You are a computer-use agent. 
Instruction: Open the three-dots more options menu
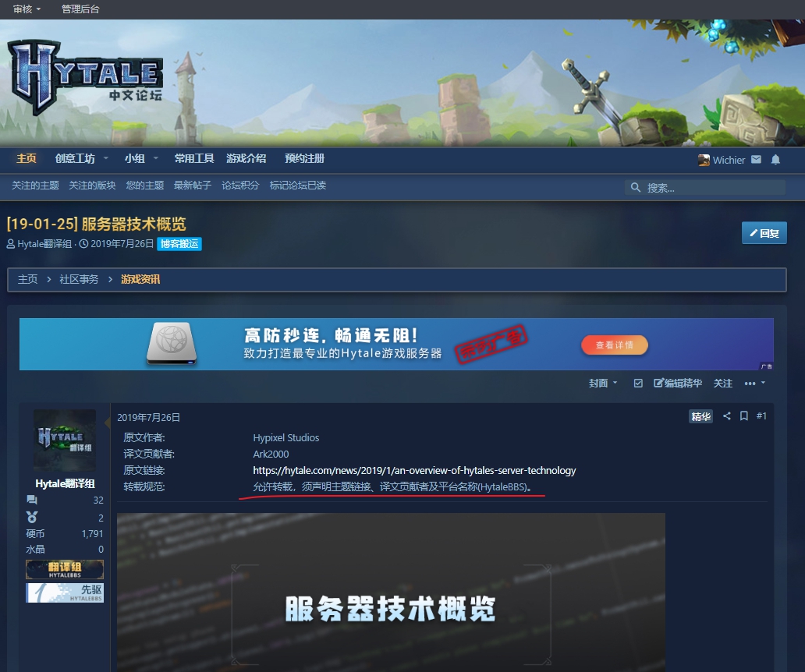[x=755, y=384]
